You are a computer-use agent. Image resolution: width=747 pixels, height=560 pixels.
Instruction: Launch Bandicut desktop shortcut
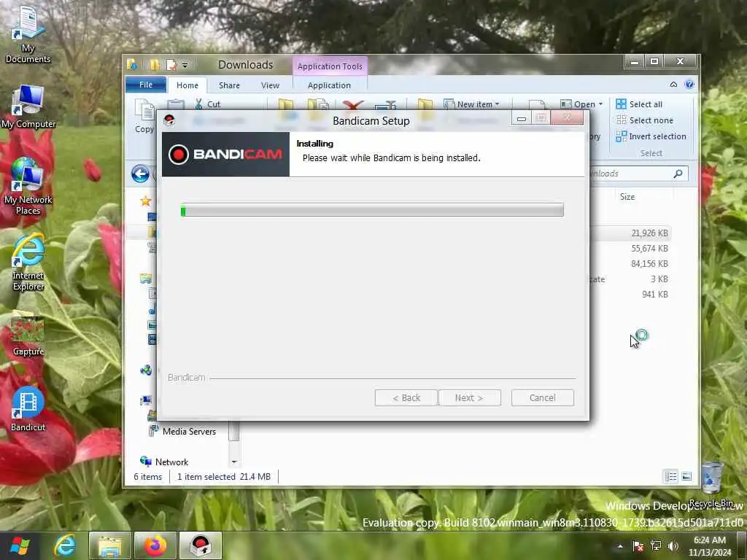(x=28, y=408)
